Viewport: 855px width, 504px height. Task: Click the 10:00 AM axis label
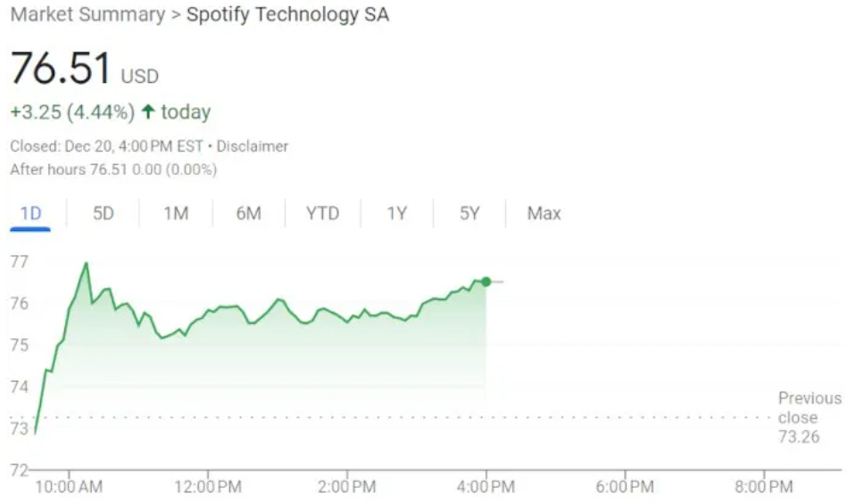click(x=69, y=487)
